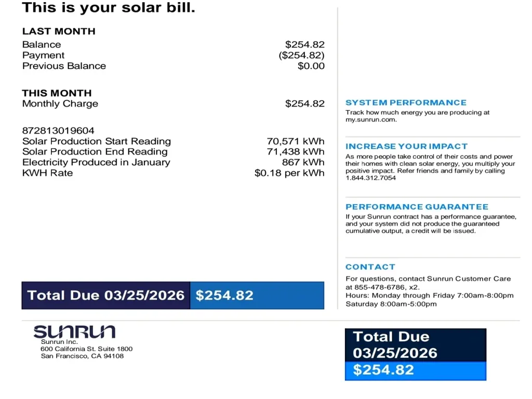Screen dimensions: 532x399
Task: Click the bright blue $254.82 amount bar
Action: coord(257,295)
